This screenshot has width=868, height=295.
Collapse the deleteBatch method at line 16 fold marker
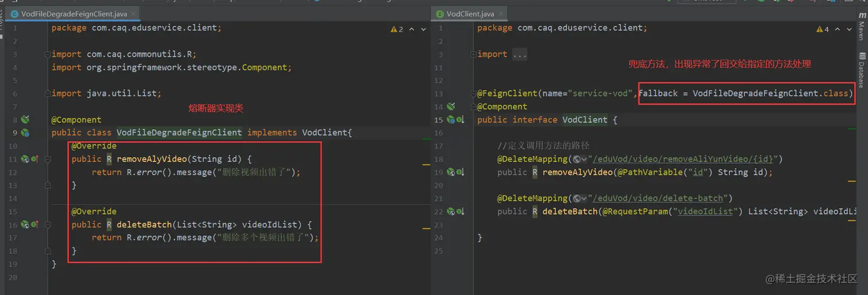coord(48,224)
